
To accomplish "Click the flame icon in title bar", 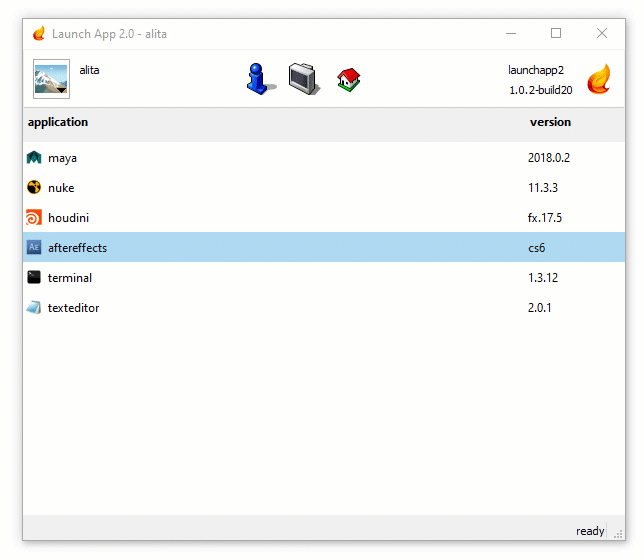I will [39, 33].
